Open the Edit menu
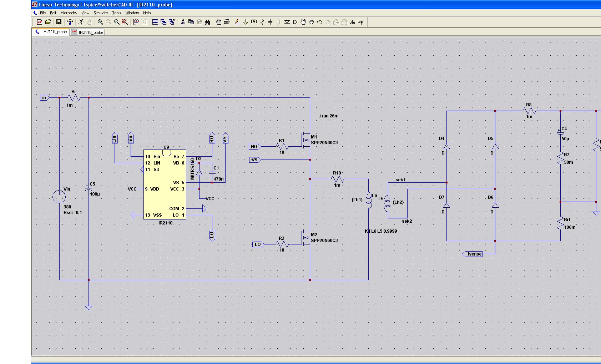The image size is (601, 364). pos(53,13)
